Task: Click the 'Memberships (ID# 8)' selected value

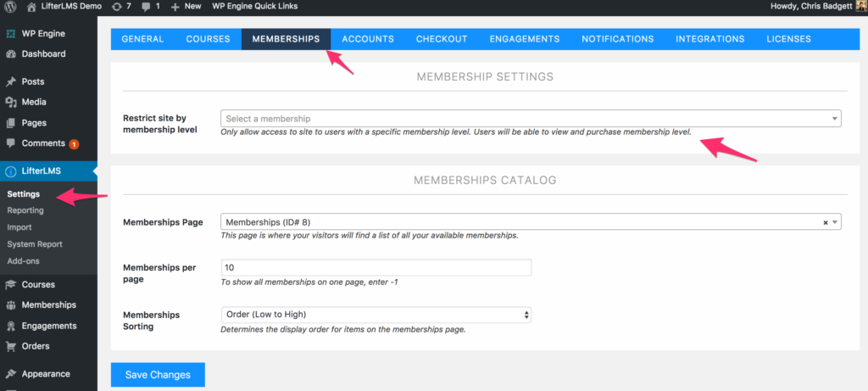Action: [x=268, y=222]
